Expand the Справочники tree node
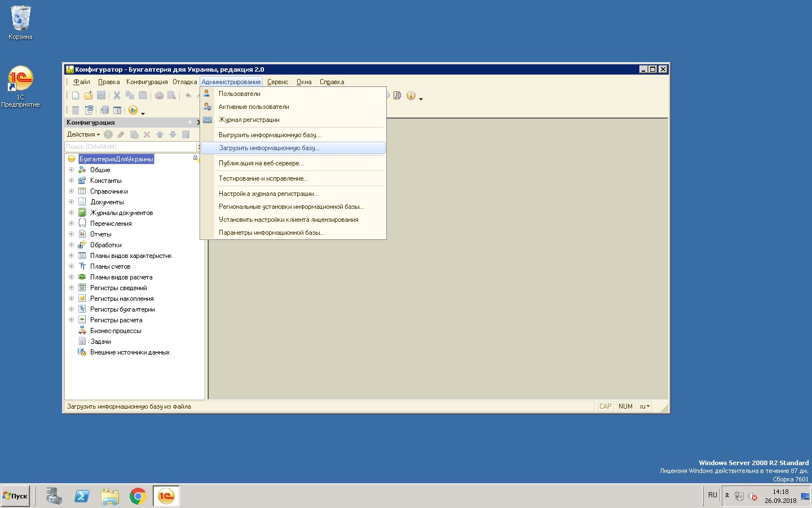This screenshot has height=508, width=812. tap(72, 191)
